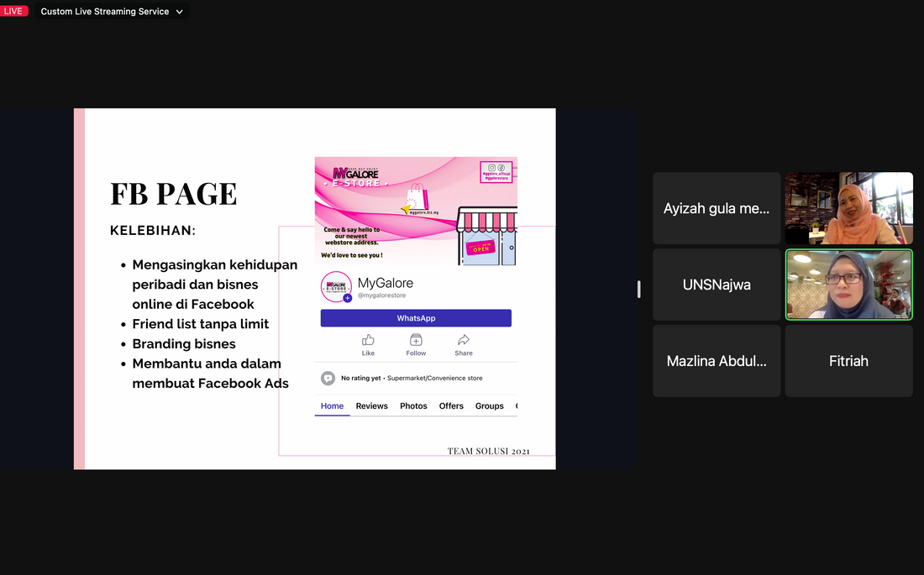
Task: Click the active speaker video with green border
Action: point(848,285)
